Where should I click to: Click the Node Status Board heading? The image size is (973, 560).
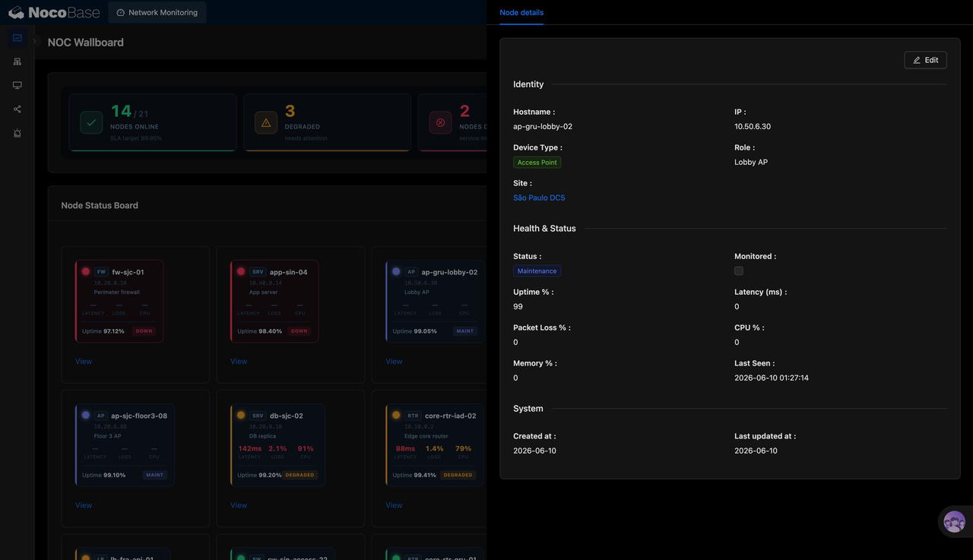pyautogui.click(x=100, y=205)
